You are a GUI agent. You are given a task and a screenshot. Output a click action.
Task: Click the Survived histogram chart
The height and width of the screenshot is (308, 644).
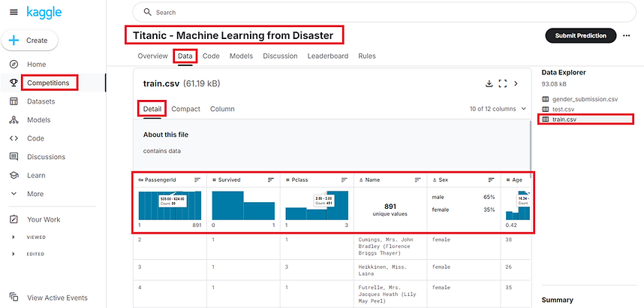click(x=243, y=205)
